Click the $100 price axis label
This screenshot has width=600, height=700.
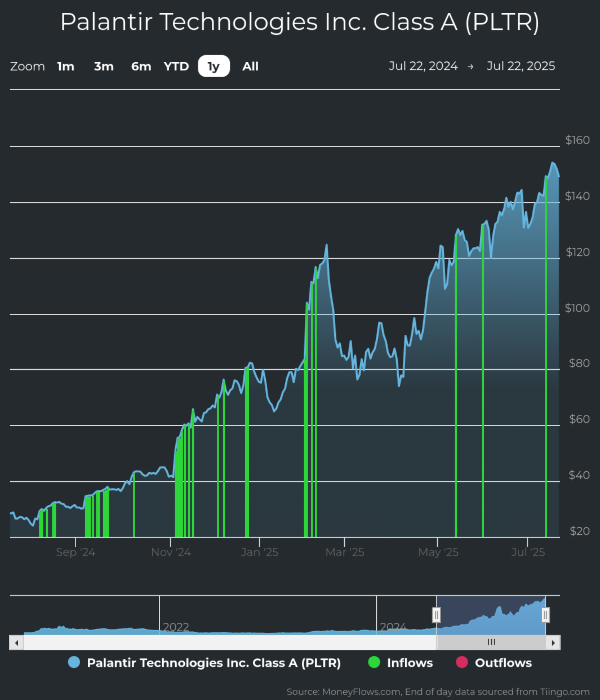click(x=577, y=308)
